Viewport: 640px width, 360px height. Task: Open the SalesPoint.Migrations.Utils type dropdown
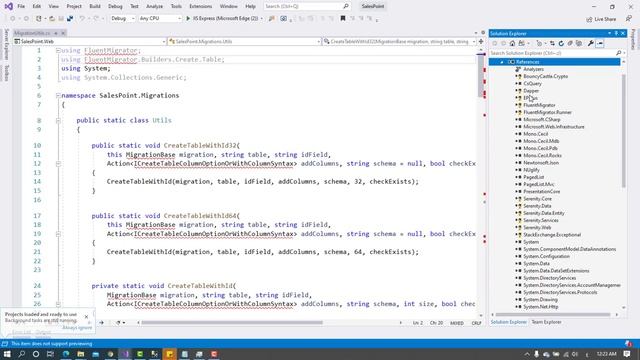tap(244, 41)
